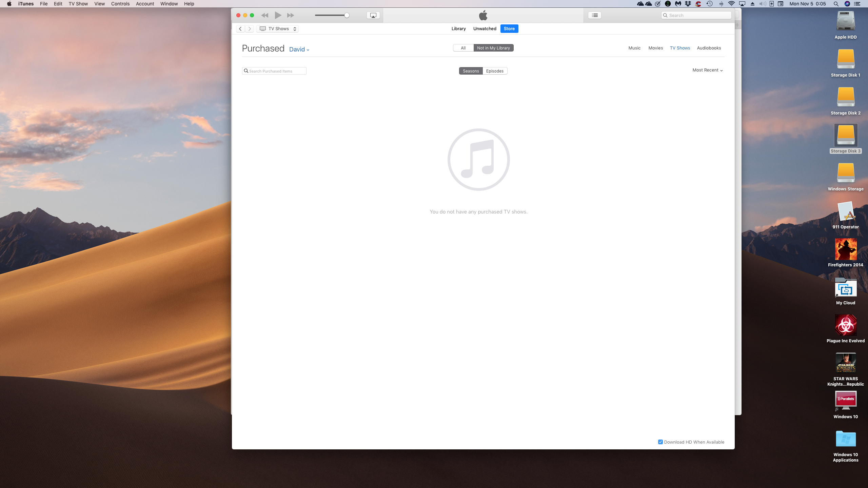This screenshot has height=488, width=868.
Task: Click the 'You do not have any purchased TV shows.' text
Action: 478,212
